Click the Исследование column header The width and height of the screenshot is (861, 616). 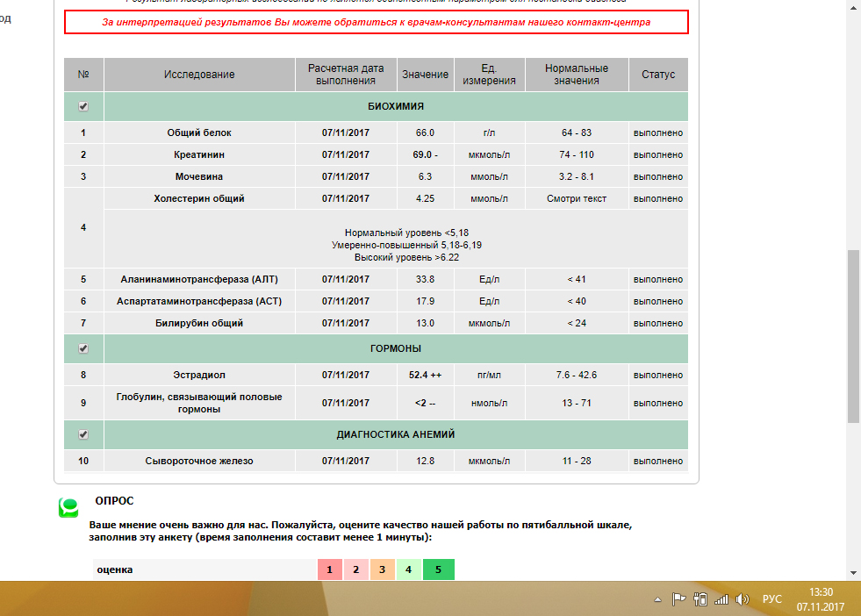tap(199, 75)
